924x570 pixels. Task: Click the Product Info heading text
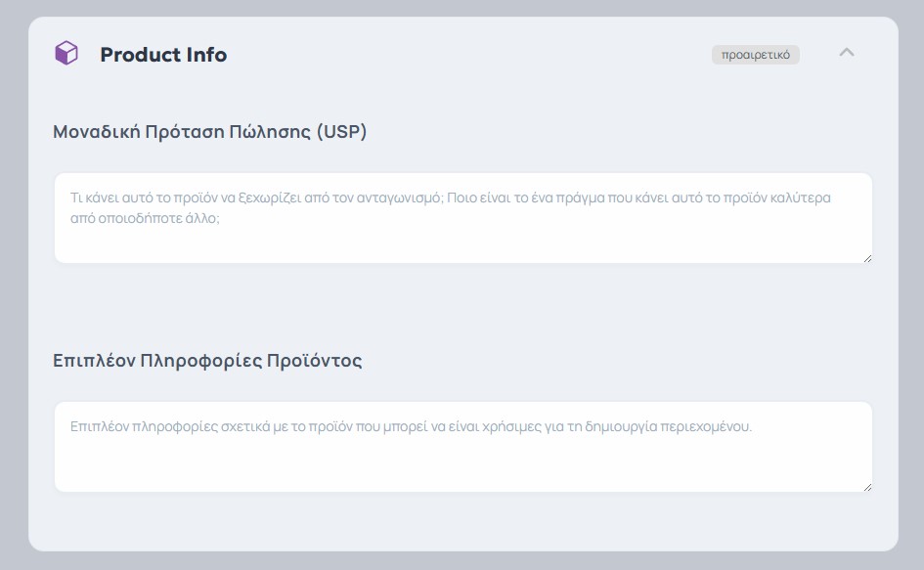pos(163,55)
